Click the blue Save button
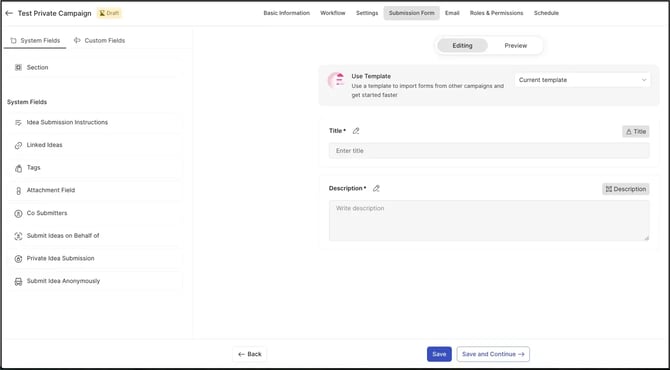 [439, 354]
